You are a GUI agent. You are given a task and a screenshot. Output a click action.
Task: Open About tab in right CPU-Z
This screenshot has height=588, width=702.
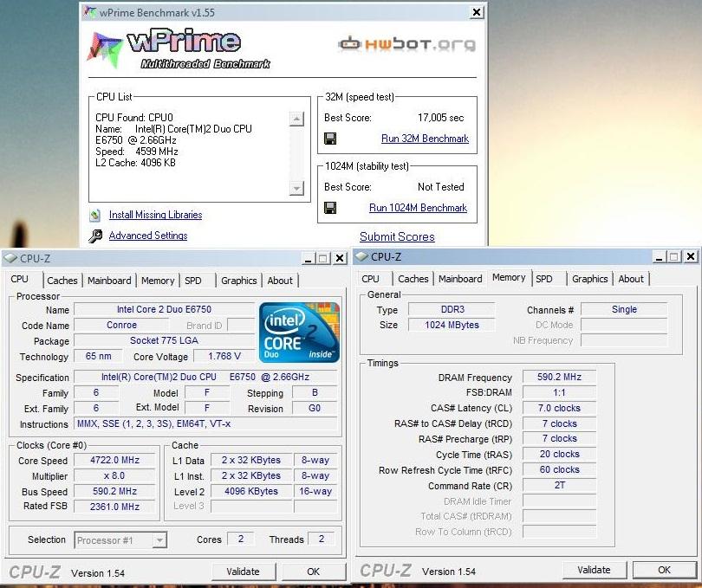click(x=631, y=279)
